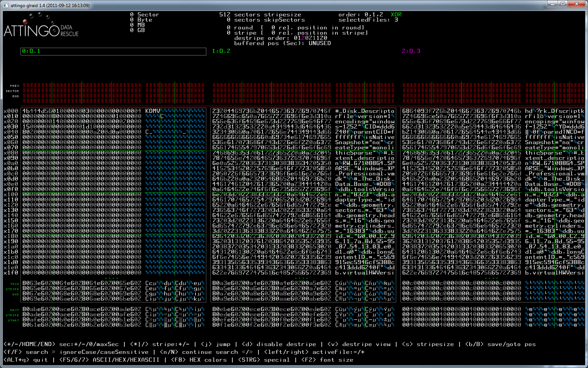Click the second file's red sector map
The width and height of the screenshot is (588, 368).
pos(303,93)
